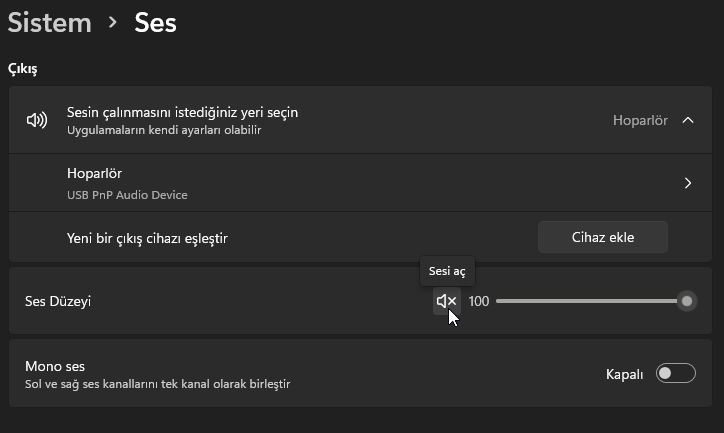Toggle the Mono ses switch
The height and width of the screenshot is (433, 724).
click(x=676, y=373)
